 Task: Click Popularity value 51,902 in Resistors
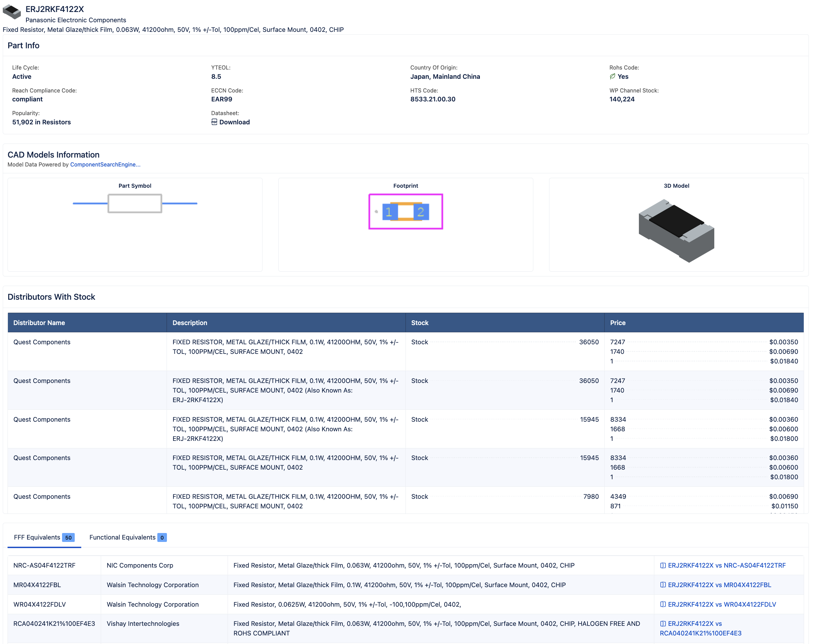(x=41, y=122)
